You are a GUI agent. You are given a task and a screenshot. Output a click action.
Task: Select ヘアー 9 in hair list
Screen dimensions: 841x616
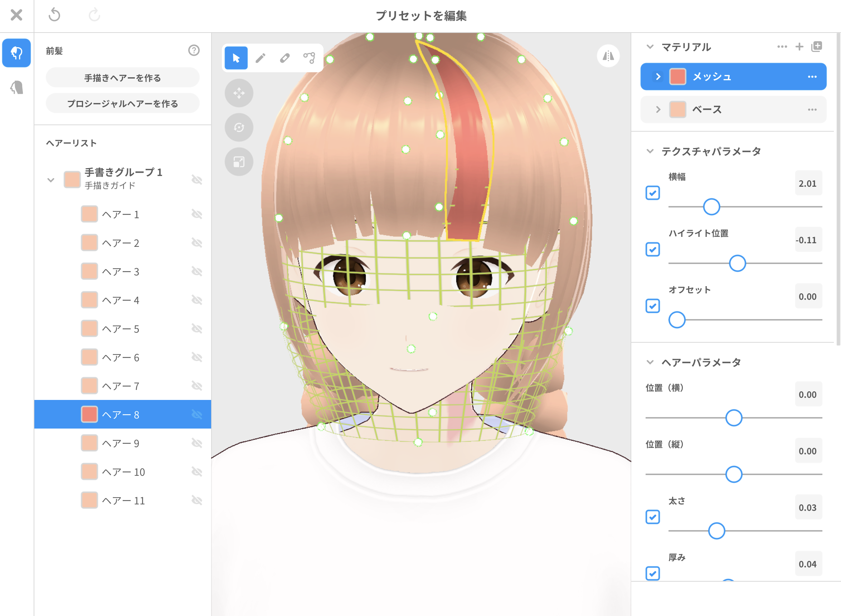[123, 443]
